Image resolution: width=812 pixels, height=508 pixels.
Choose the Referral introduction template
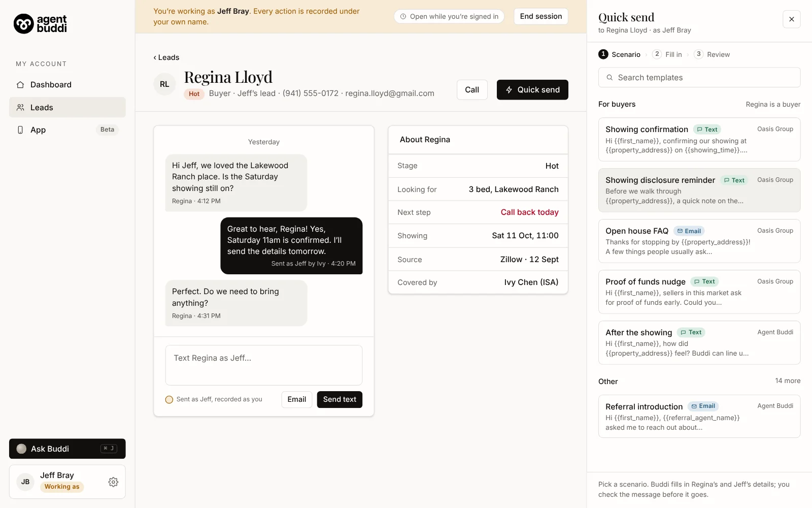pos(699,417)
